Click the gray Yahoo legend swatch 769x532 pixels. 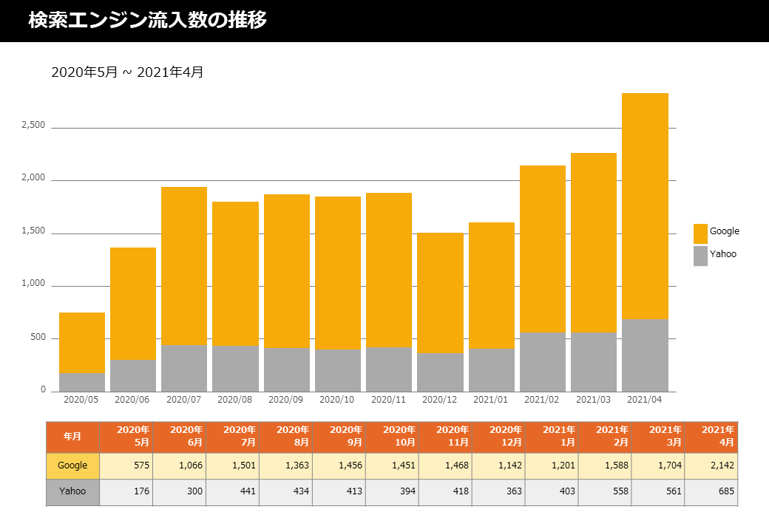point(700,256)
